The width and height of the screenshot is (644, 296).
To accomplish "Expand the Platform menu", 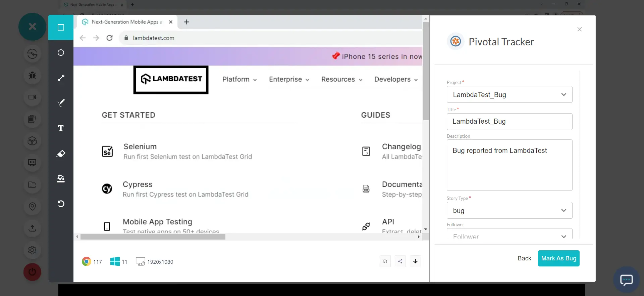I will click(239, 79).
